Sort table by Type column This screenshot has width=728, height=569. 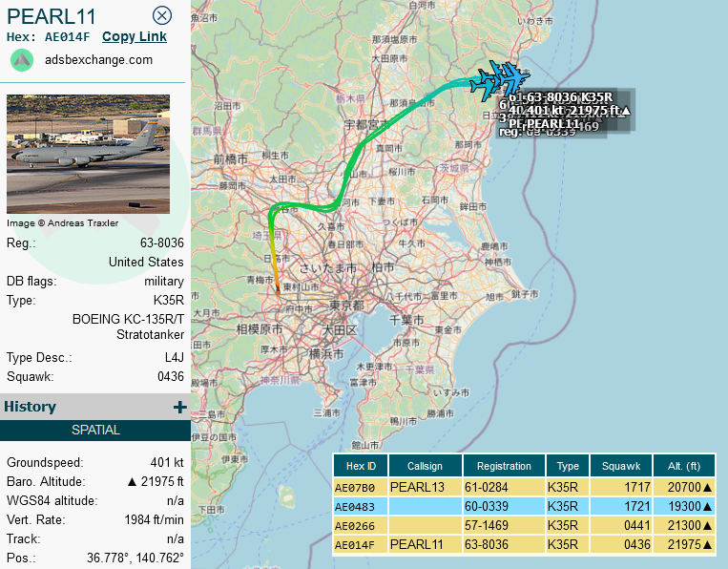tap(568, 466)
